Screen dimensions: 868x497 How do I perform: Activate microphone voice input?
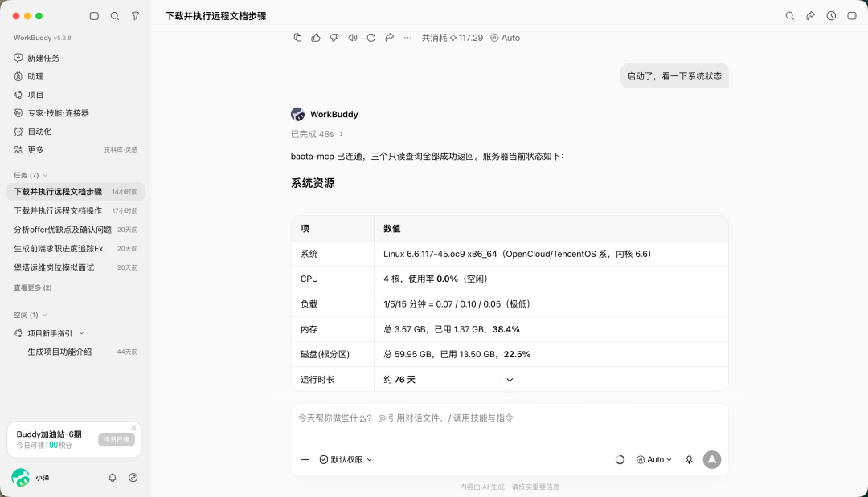[x=689, y=459]
